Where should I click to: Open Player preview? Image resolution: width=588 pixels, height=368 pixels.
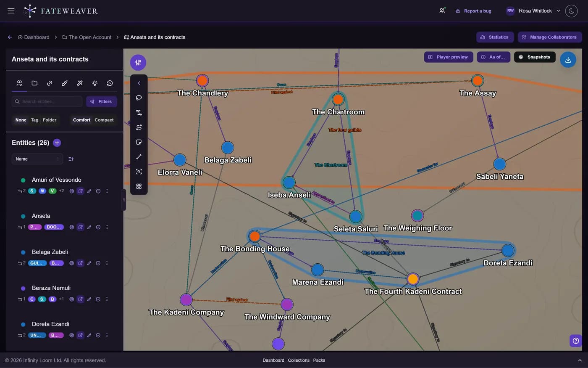pos(449,57)
